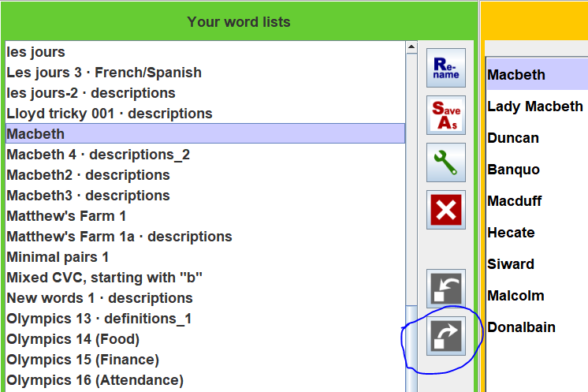This screenshot has height=392, width=588.
Task: Select the word 'Banquo'
Action: pyautogui.click(x=538, y=169)
